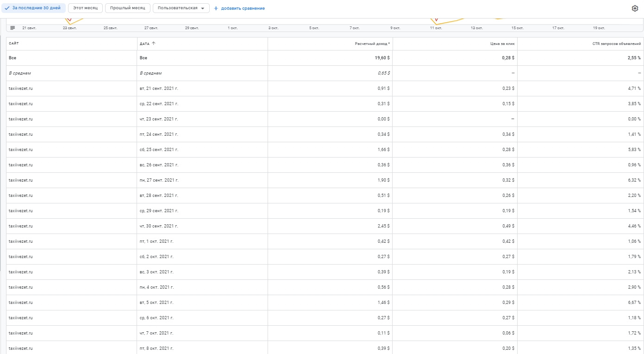
Task: Click taxiivezet.ru in the 30 сент. row
Action: point(21,226)
